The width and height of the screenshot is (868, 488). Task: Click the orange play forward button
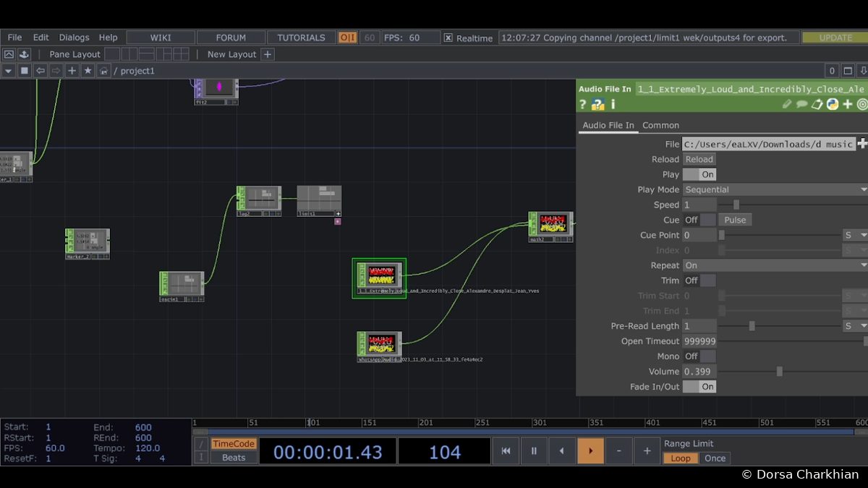(590, 451)
